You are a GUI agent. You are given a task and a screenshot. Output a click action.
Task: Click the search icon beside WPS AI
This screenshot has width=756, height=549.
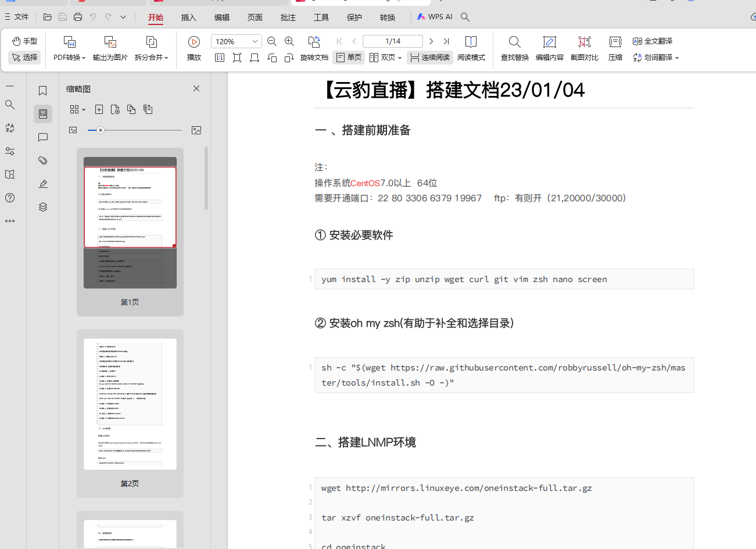coord(465,17)
